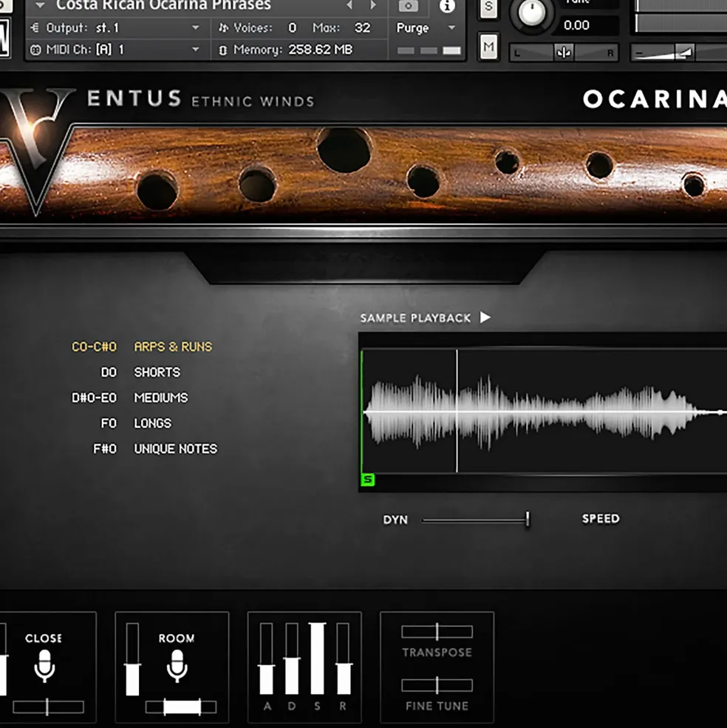Click the pan center icon

pyautogui.click(x=564, y=52)
